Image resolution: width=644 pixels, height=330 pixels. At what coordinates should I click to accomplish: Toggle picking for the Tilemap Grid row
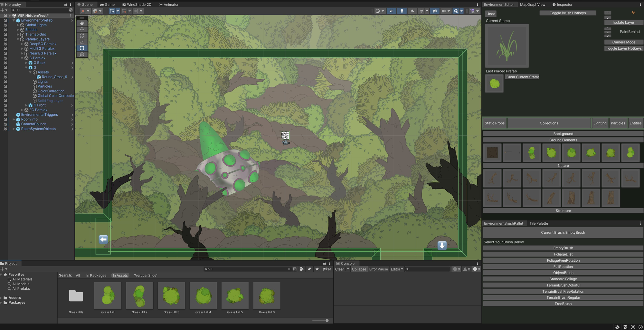click(5, 34)
